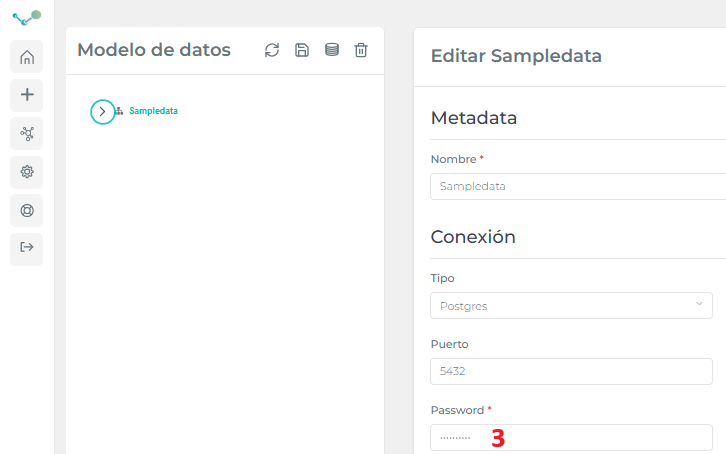
Task: Click the app logo at top left
Action: 27,18
